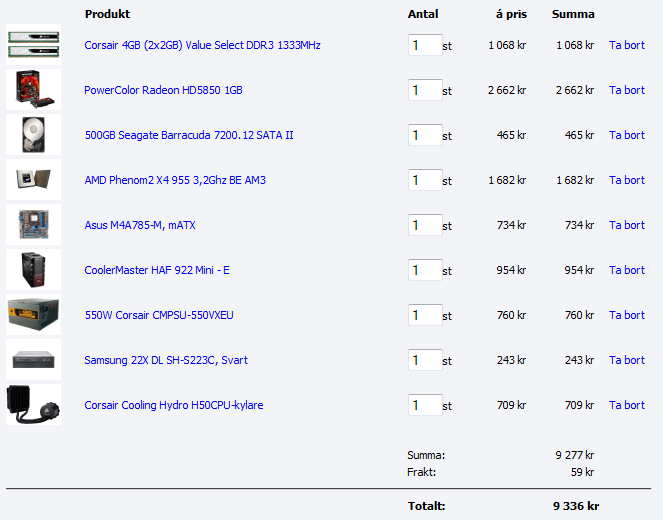This screenshot has height=520, width=663.
Task: Click the Samsung DVD drive thumbnail
Action: (33, 360)
